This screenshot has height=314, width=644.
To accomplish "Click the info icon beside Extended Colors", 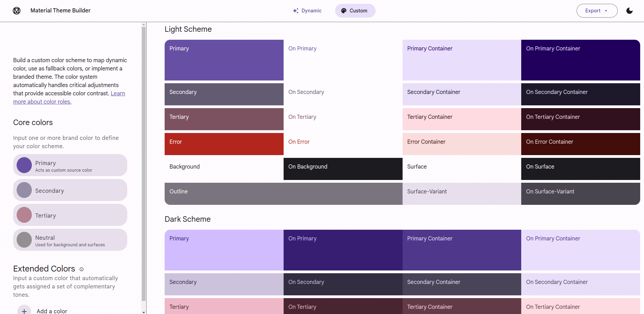I will [x=82, y=269].
